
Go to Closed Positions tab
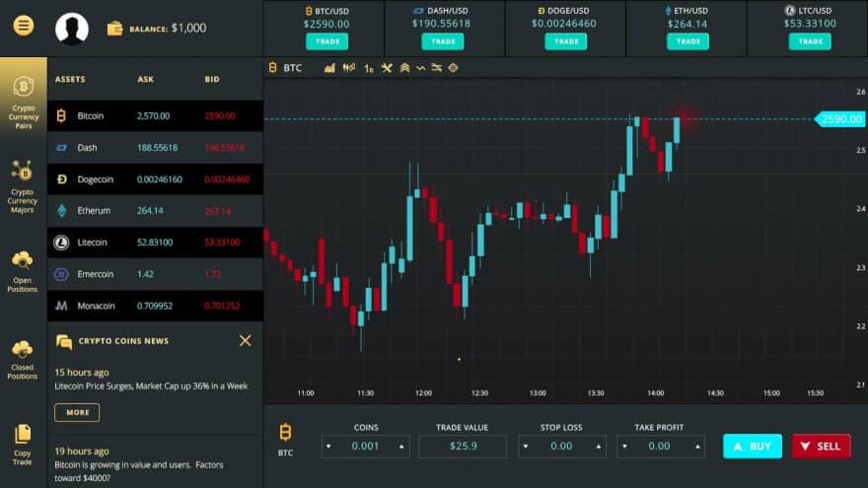23,359
